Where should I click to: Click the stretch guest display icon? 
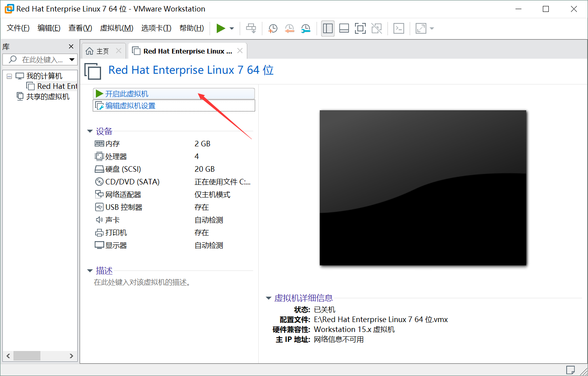(420, 28)
